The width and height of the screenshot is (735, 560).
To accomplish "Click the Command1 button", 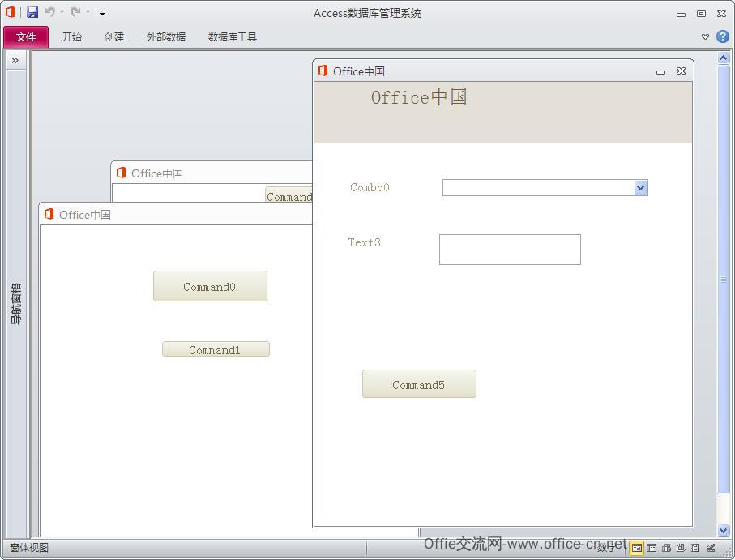I will 216,349.
